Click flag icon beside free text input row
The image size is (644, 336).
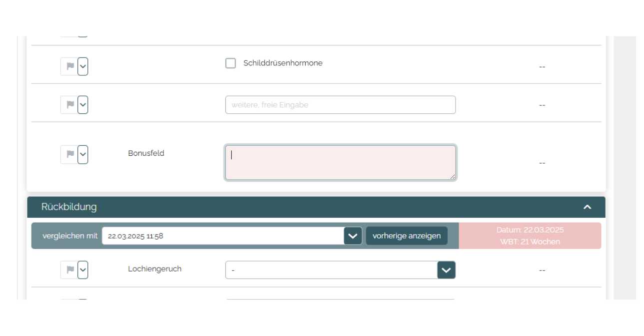pyautogui.click(x=69, y=105)
